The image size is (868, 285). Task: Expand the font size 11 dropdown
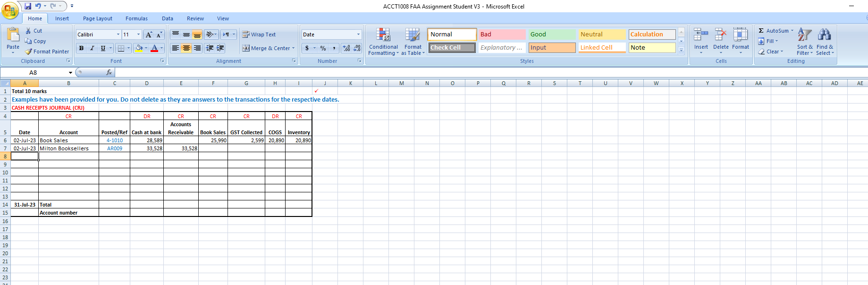138,35
